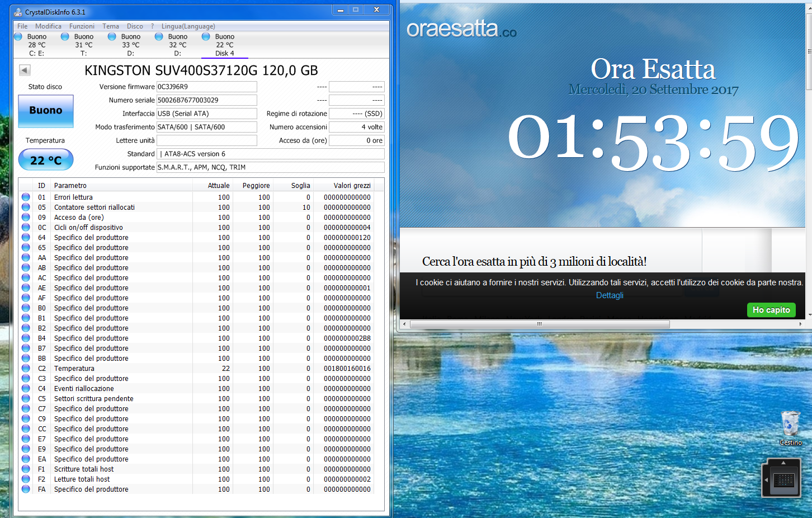Viewport: 812px width, 518px height.
Task: Click the back arrow disk navigation icon
Action: pos(25,70)
